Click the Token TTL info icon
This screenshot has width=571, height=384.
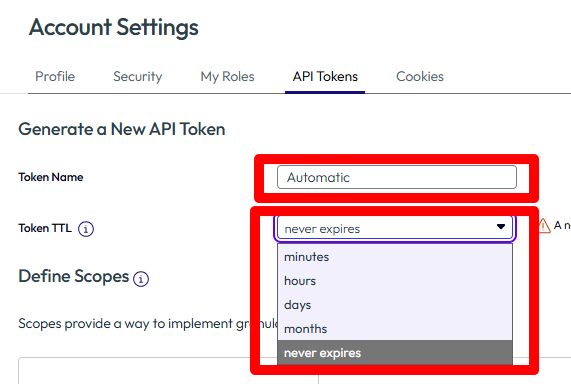[86, 229]
